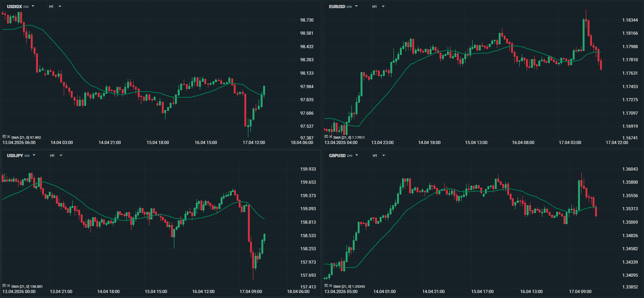This screenshot has width=644, height=298.
Task: Expand the EURUSD symbol selector arrow
Action: pos(356,6)
